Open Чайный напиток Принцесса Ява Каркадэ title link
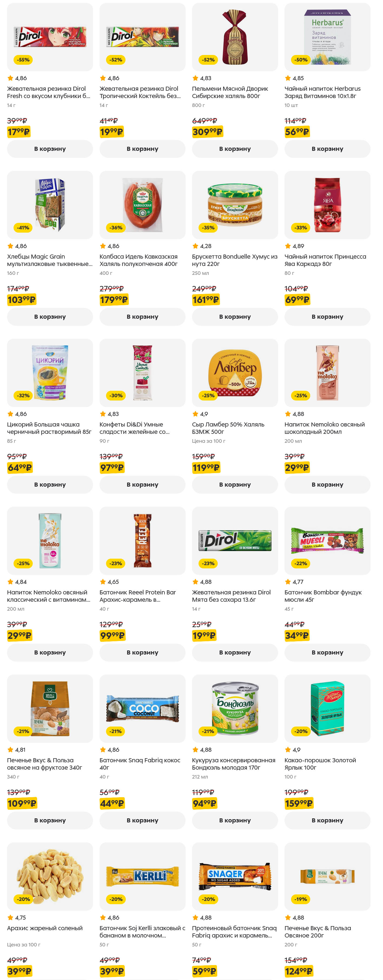 point(325,260)
